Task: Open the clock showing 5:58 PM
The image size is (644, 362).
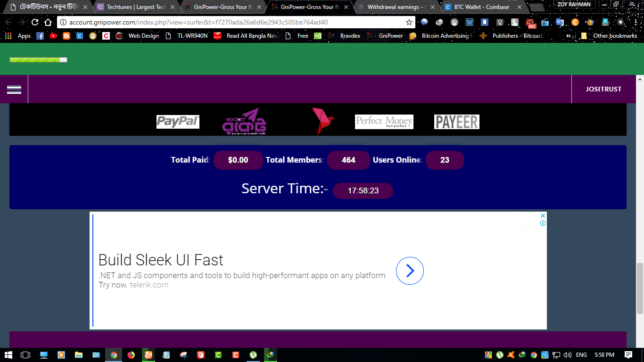Action: (x=604, y=355)
